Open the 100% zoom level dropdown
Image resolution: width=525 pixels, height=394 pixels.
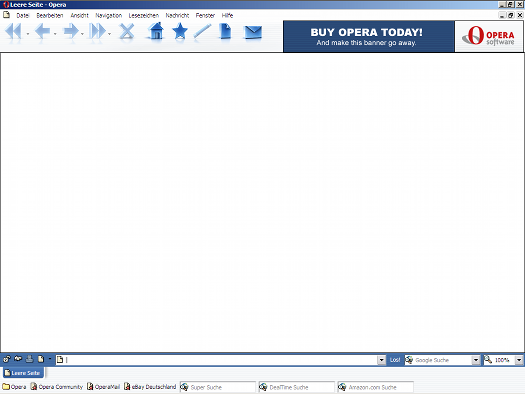pos(519,360)
